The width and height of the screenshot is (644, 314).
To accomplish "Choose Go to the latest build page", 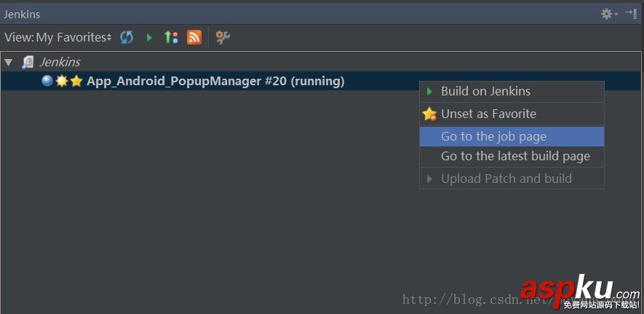I will pyautogui.click(x=515, y=156).
